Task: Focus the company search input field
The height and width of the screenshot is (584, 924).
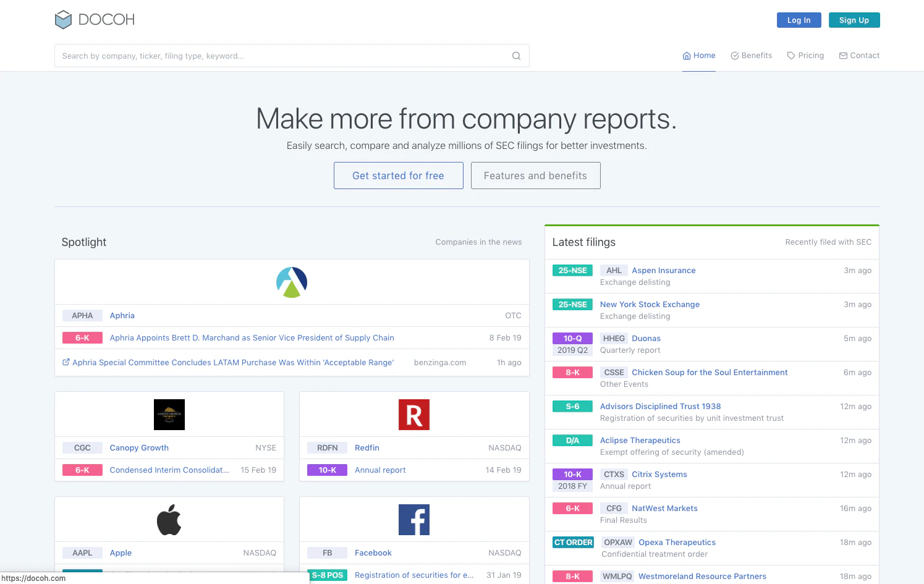Action: pyautogui.click(x=292, y=56)
